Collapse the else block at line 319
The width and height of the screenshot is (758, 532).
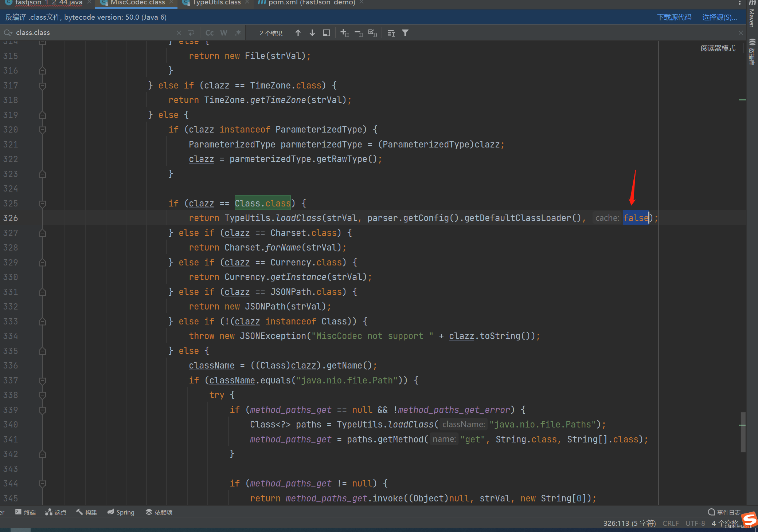click(43, 115)
